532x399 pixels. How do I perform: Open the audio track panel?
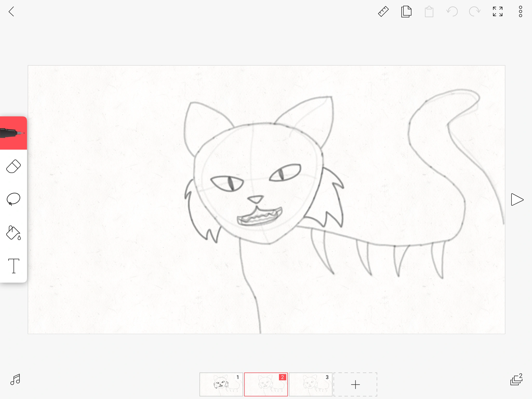pos(15,380)
